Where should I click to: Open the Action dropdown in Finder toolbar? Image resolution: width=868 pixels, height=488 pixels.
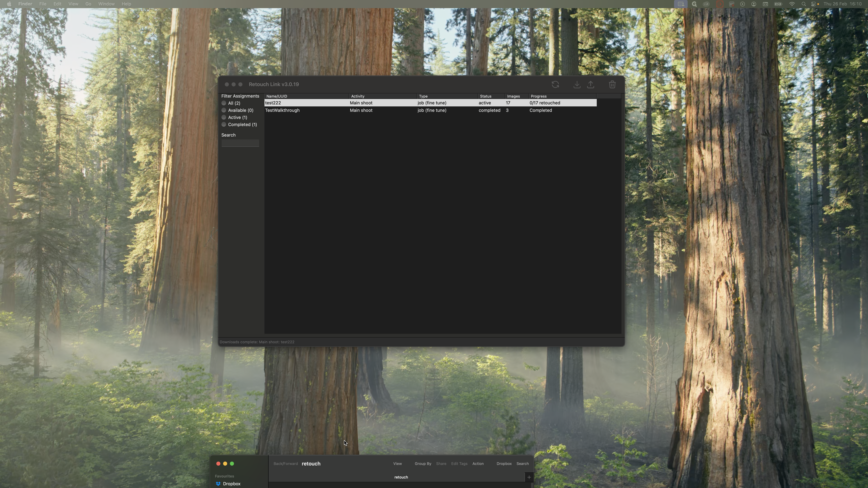478,464
